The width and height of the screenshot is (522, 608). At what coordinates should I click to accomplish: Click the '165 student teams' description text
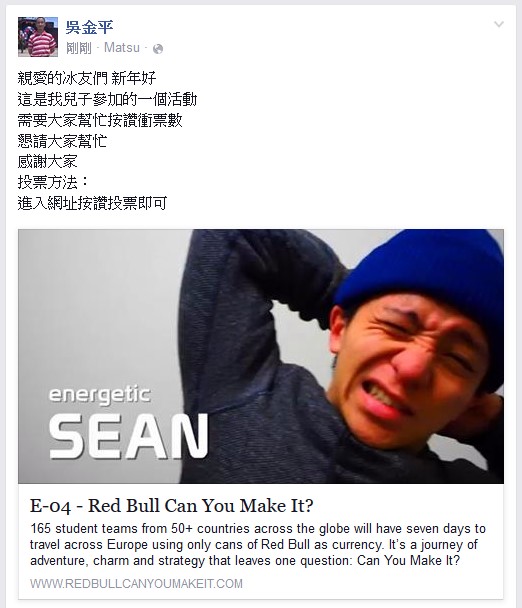(x=258, y=544)
